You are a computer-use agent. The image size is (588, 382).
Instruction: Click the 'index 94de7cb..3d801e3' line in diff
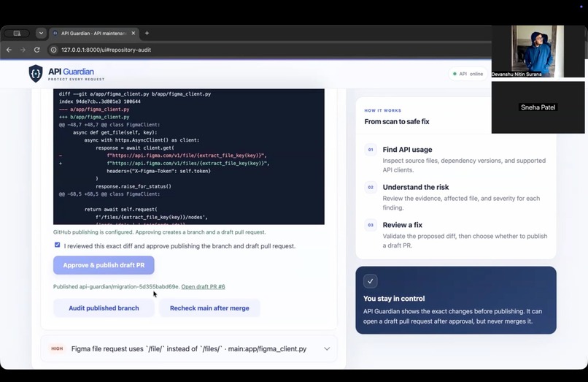100,102
